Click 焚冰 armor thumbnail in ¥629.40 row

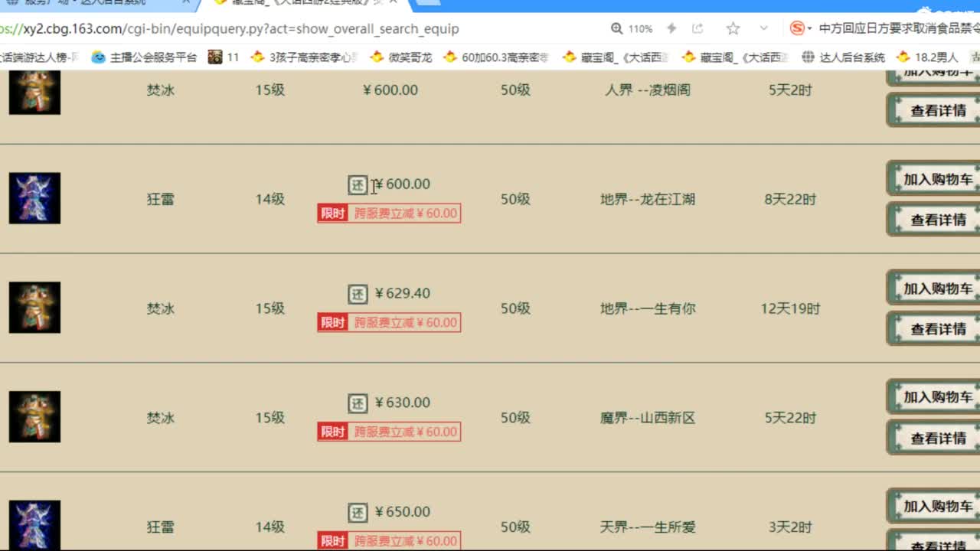pos(34,308)
